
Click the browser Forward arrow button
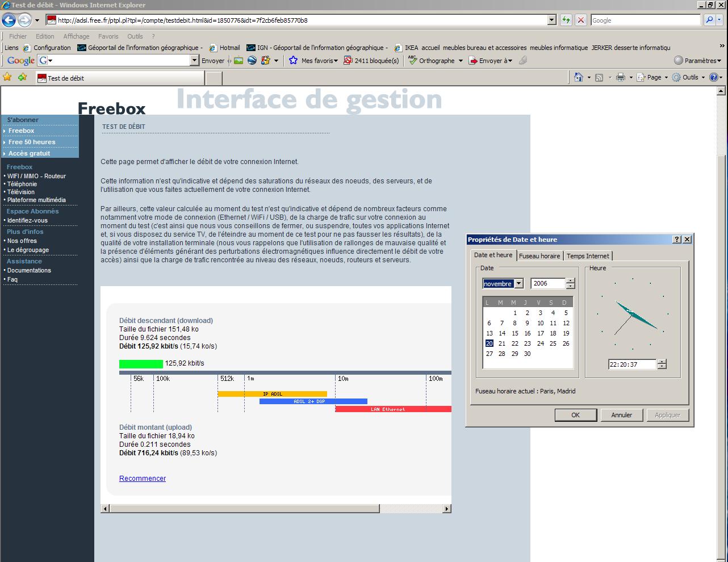[x=24, y=20]
